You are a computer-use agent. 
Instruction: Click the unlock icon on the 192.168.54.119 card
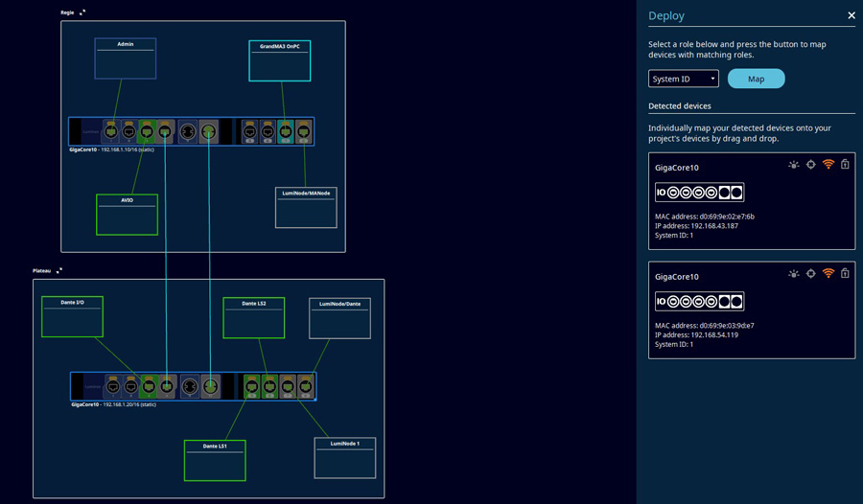point(845,273)
